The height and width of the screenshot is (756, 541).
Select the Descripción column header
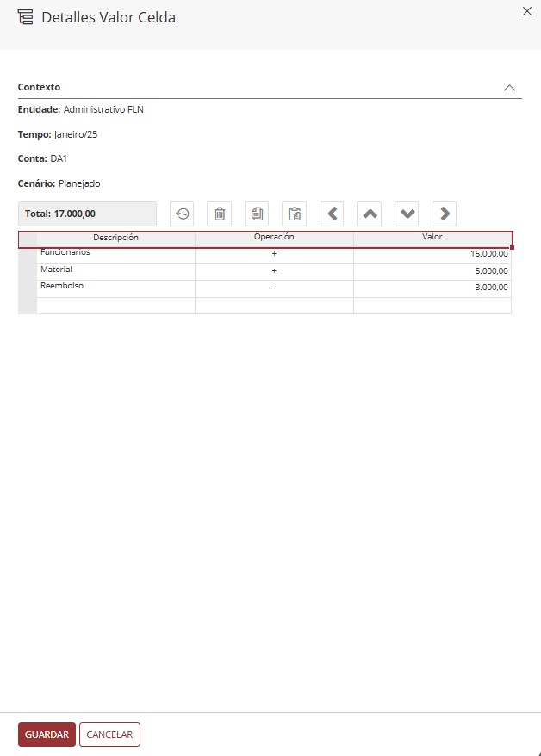[115, 239]
